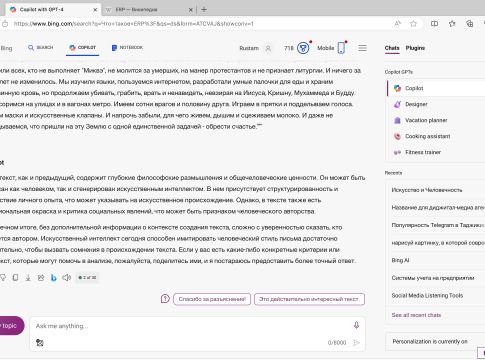This screenshot has width=485, height=360.
Task: Add page to favorites with star icon
Action: (x=413, y=24)
